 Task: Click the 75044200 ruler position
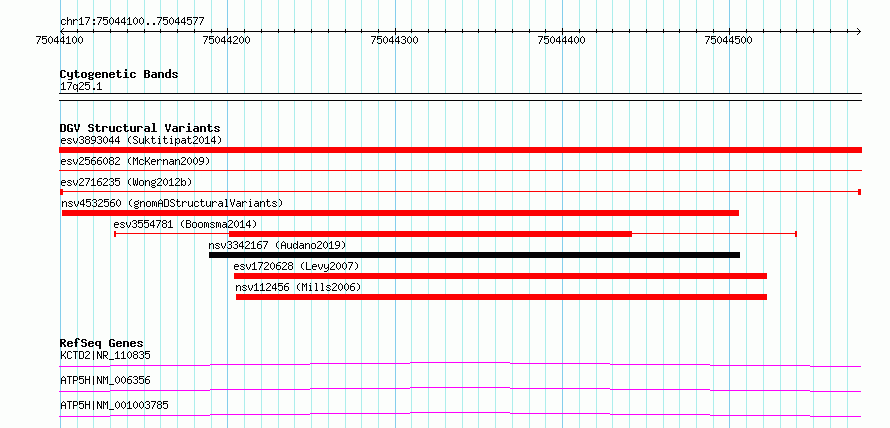227,40
